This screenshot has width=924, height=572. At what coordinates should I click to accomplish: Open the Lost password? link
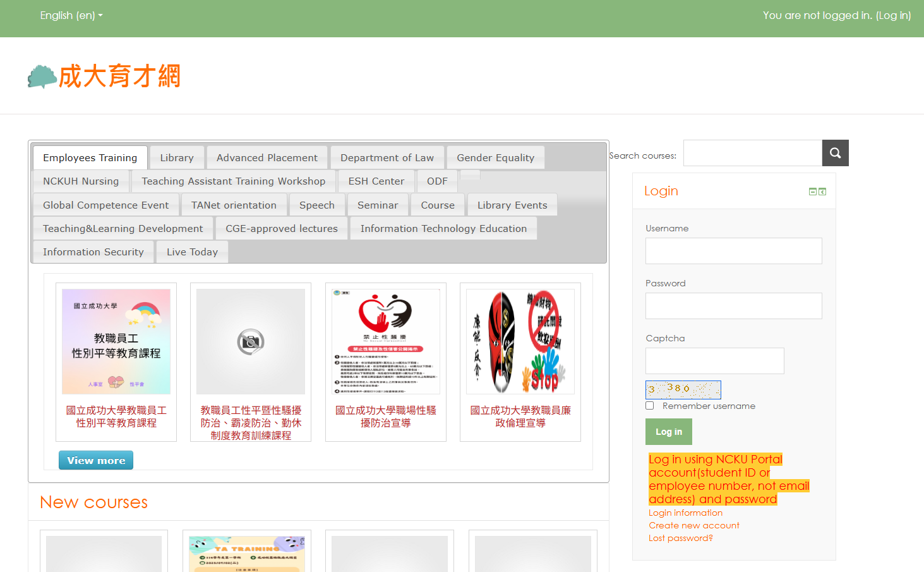680,538
